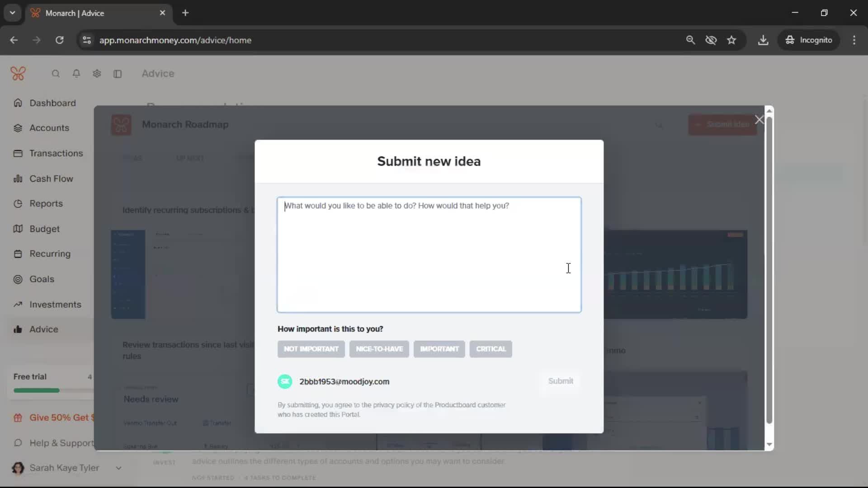Viewport: 868px width, 488px height.
Task: Bookmark page with the star icon
Action: pos(731,40)
